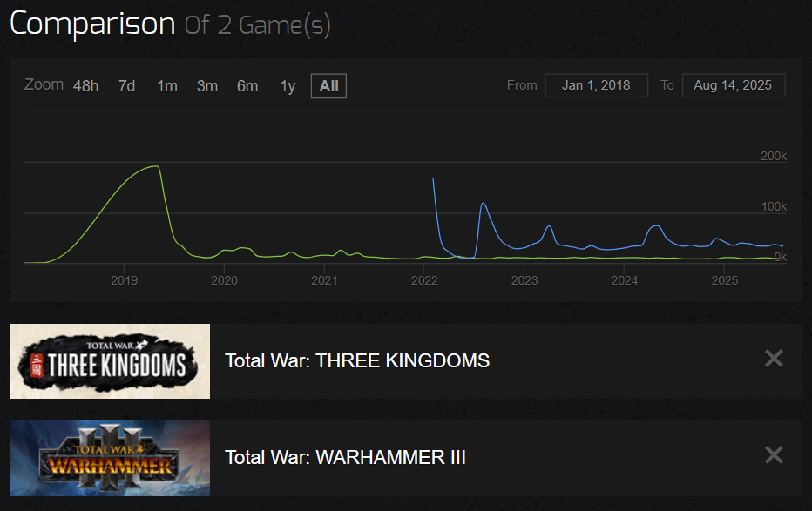Click the blue Warhammer III spike near mid-2022

coord(484,204)
